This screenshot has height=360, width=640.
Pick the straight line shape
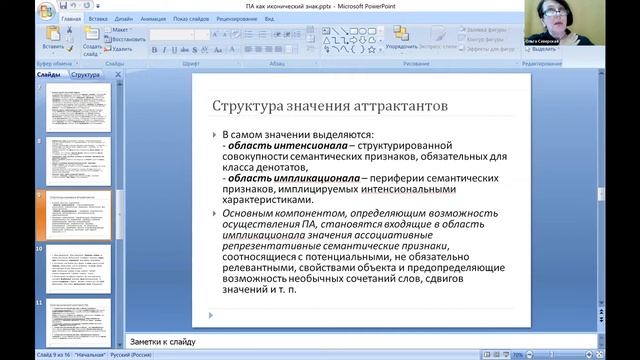pyautogui.click(x=335, y=31)
